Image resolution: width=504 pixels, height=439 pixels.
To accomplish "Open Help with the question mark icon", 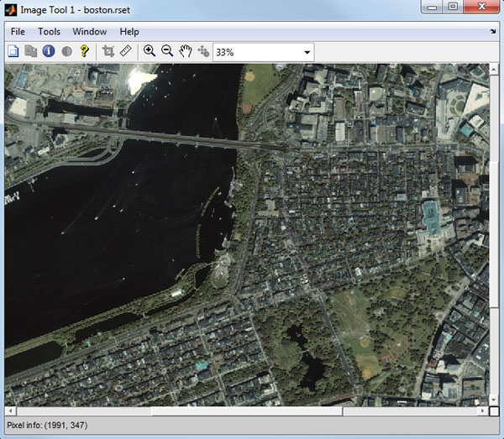I will 84,51.
